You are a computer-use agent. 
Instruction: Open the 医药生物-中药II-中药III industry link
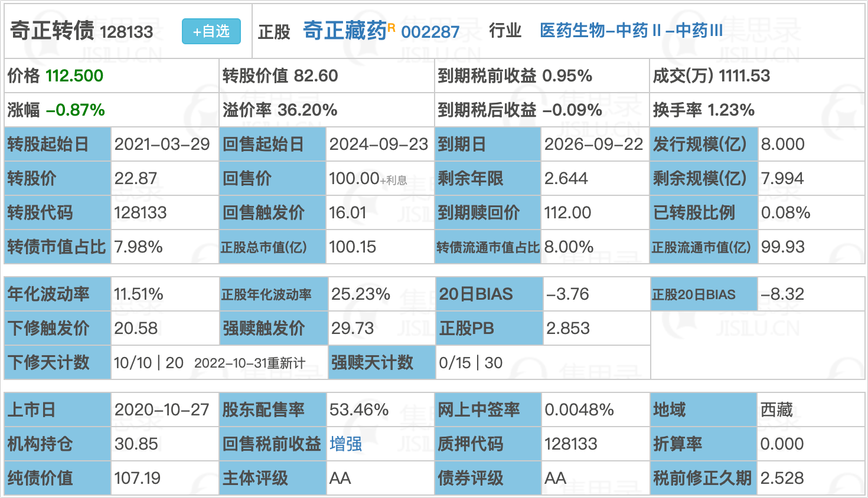point(631,31)
